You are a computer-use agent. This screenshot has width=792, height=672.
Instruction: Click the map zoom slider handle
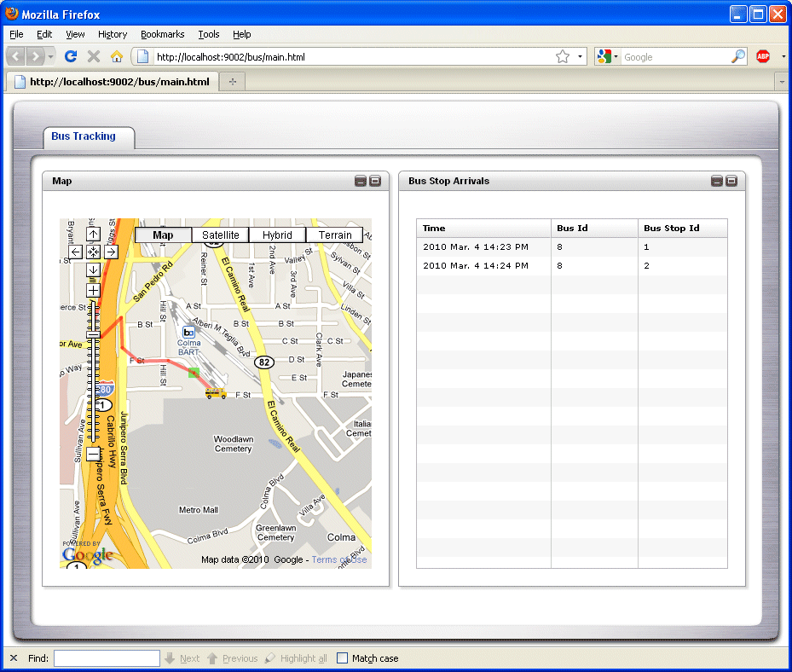pyautogui.click(x=93, y=335)
